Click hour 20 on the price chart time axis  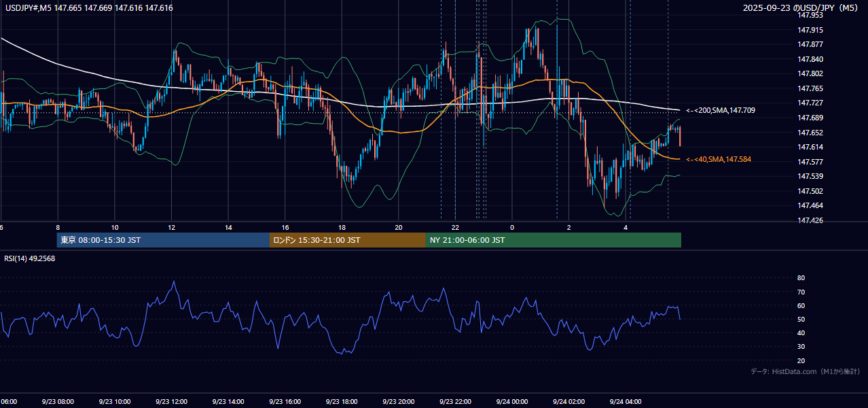pyautogui.click(x=399, y=228)
